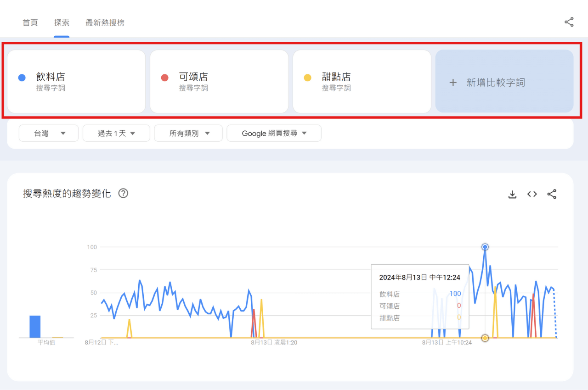The height and width of the screenshot is (390, 588).
Task: Click the share icon in the top bar
Action: point(569,22)
